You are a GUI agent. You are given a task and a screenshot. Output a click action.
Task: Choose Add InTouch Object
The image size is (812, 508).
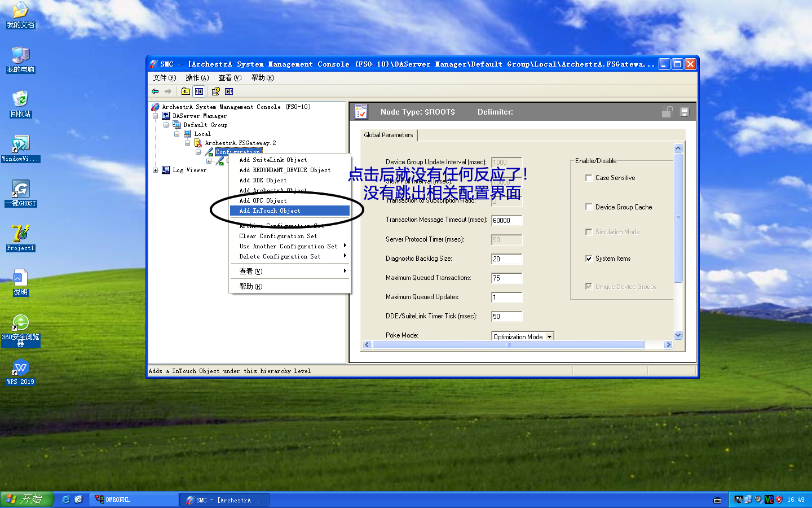tap(290, 211)
